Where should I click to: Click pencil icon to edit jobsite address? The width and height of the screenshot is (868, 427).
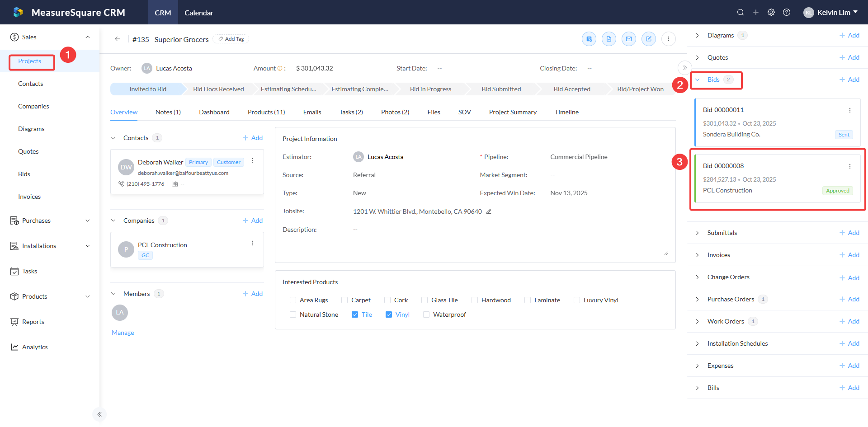(489, 211)
